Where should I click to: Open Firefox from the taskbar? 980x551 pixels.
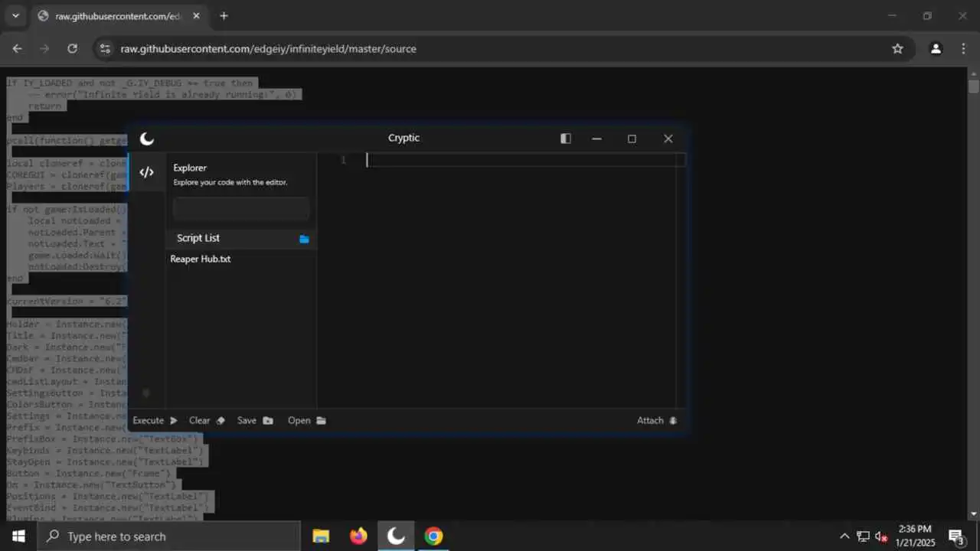click(x=358, y=536)
